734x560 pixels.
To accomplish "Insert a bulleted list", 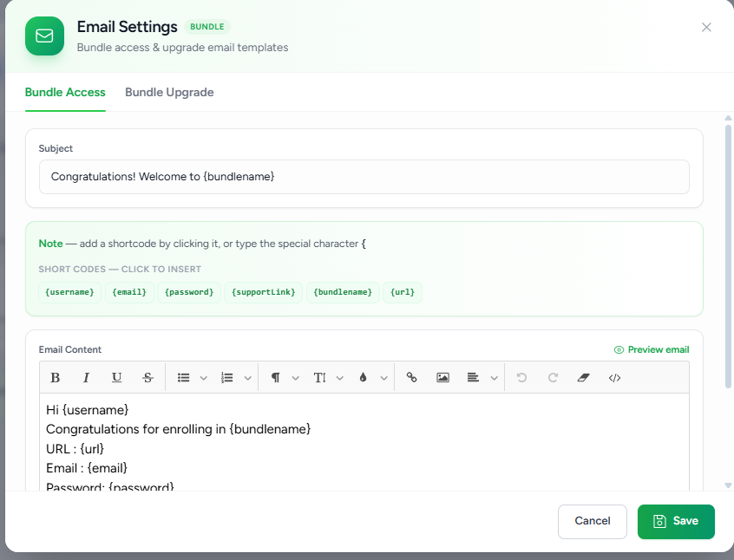I will point(184,378).
